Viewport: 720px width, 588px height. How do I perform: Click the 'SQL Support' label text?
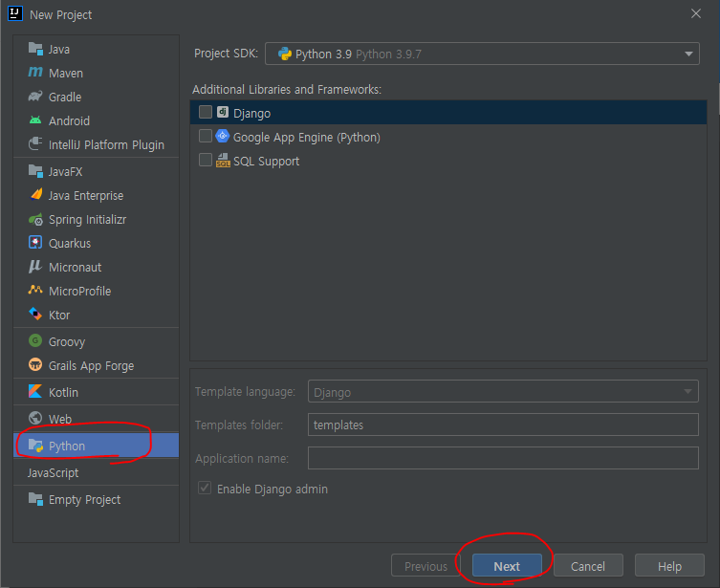coord(267,162)
